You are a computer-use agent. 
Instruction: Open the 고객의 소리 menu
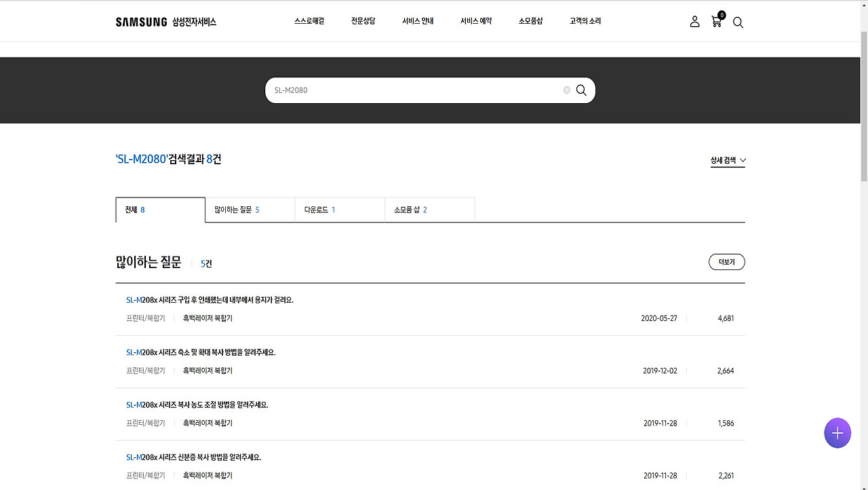(585, 20)
